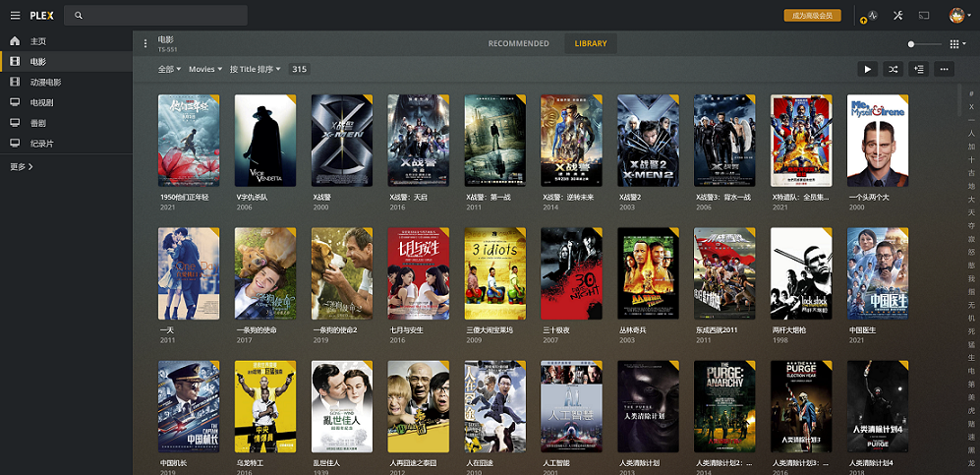Click the film icon beside 动漫电影
The width and height of the screenshot is (980, 475).
[x=15, y=82]
